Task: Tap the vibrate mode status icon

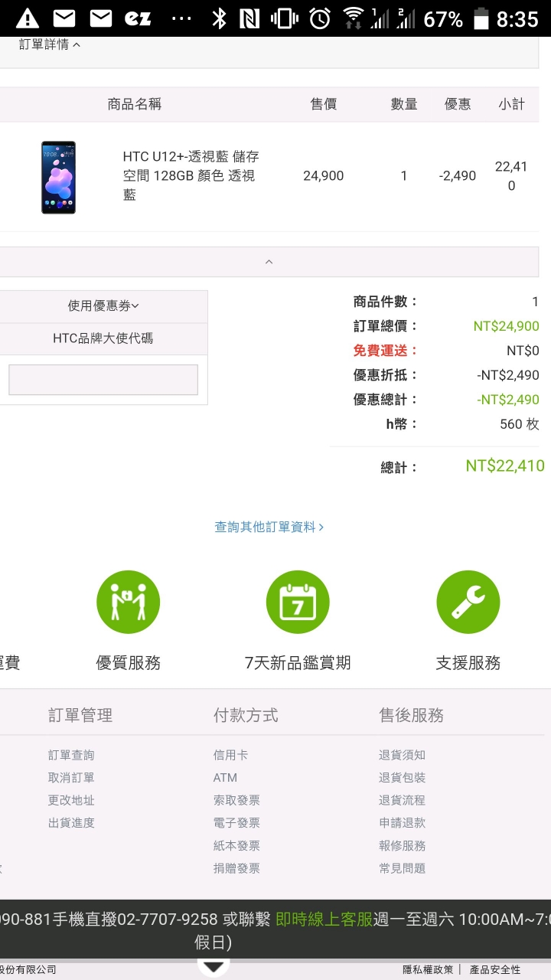Action: 284,18
